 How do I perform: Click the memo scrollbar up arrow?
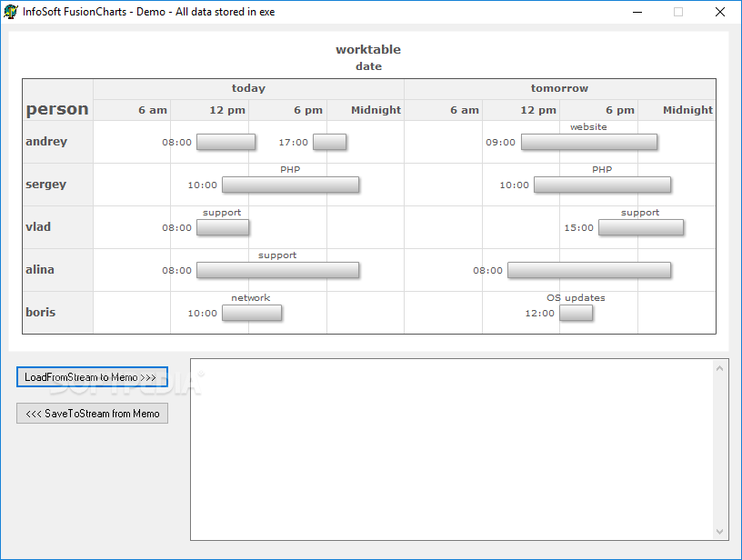[x=721, y=366]
